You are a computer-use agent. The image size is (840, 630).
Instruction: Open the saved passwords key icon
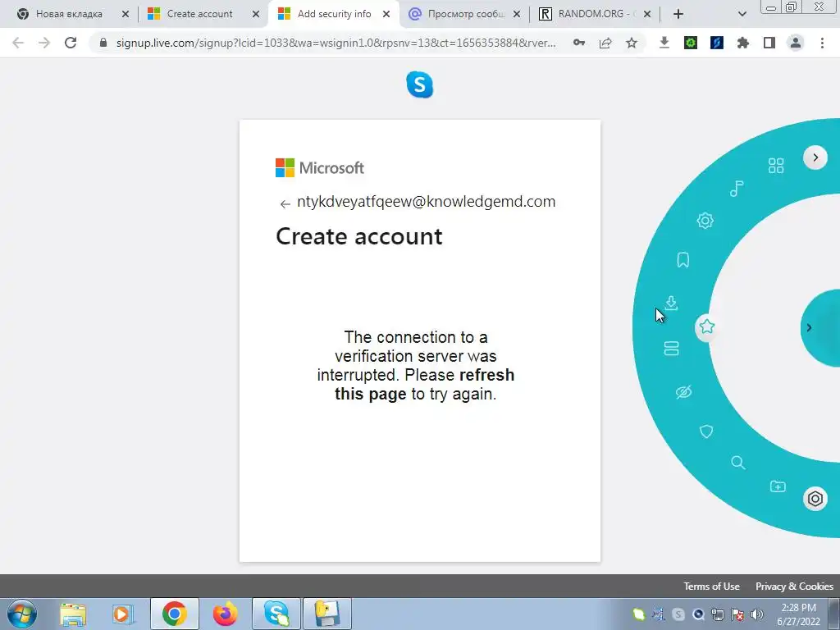point(579,43)
